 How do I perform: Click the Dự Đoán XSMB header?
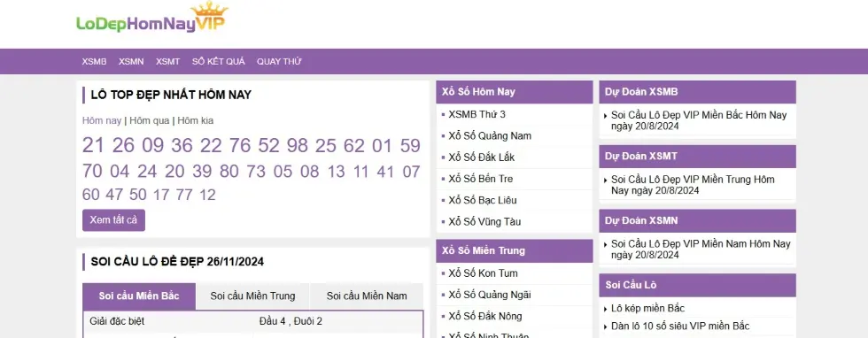click(x=698, y=92)
